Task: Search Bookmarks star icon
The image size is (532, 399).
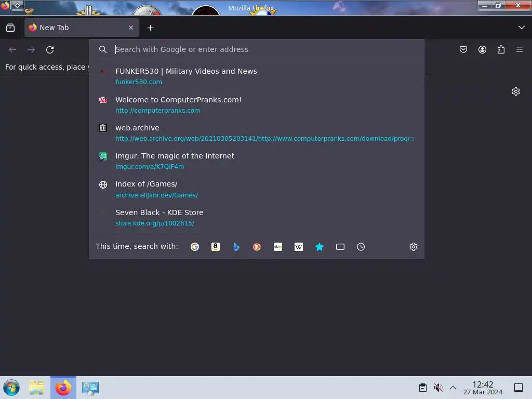Action: point(320,247)
